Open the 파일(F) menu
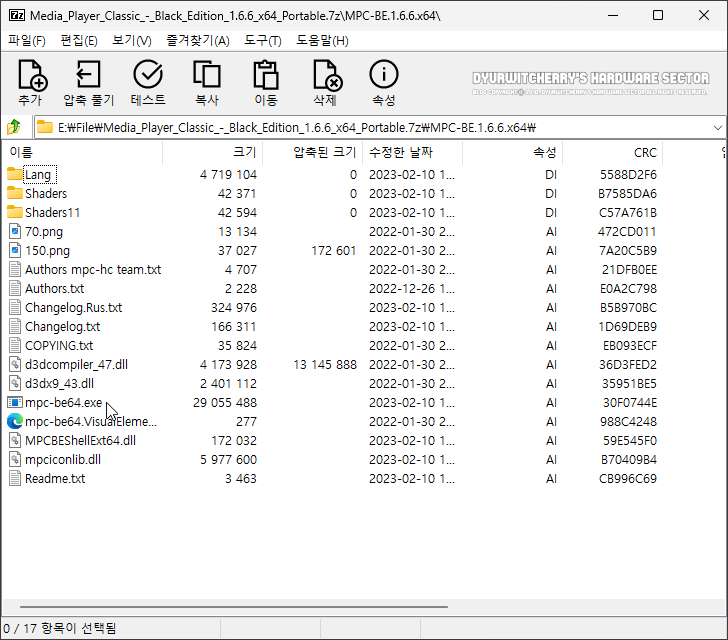 (27, 41)
